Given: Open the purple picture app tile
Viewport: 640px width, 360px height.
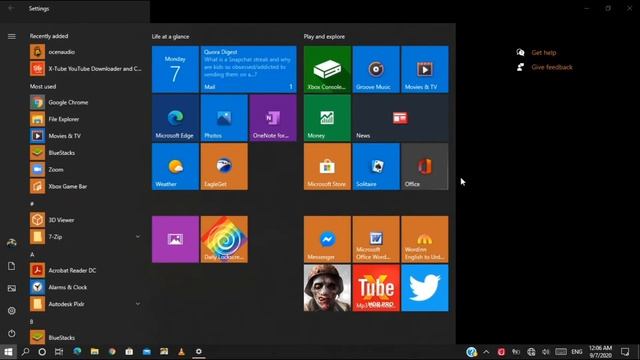Looking at the screenshot, I should click(176, 239).
